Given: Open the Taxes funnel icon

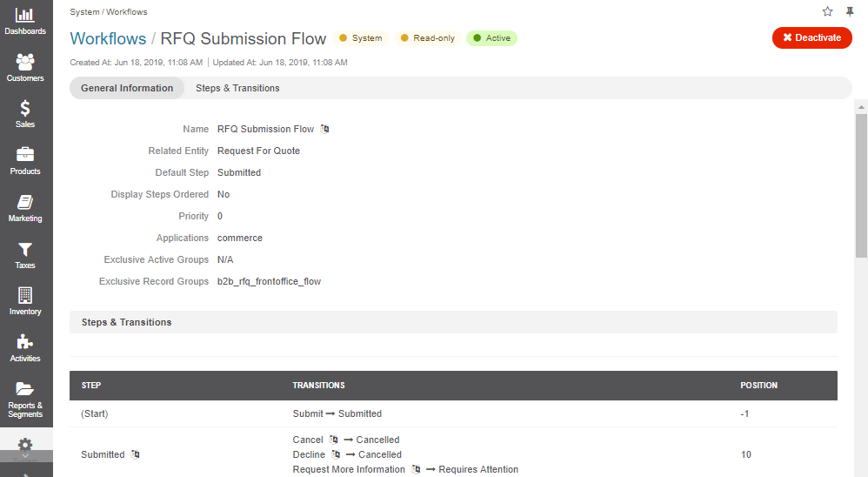Looking at the screenshot, I should click(x=25, y=249).
